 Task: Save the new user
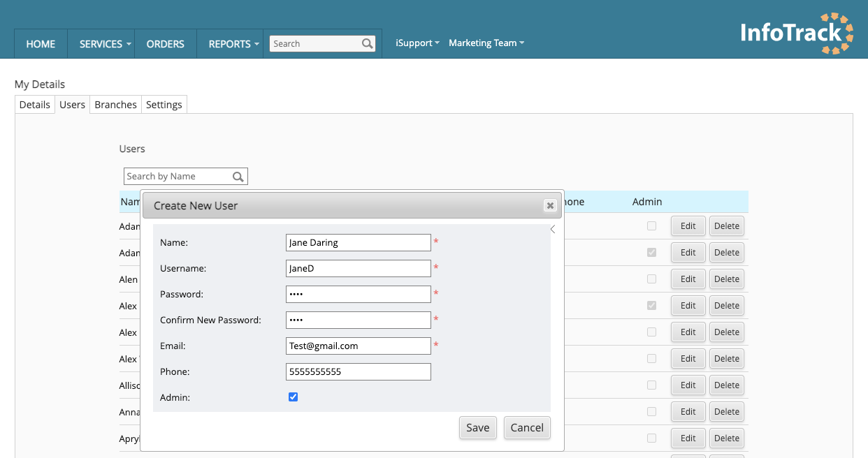(477, 427)
